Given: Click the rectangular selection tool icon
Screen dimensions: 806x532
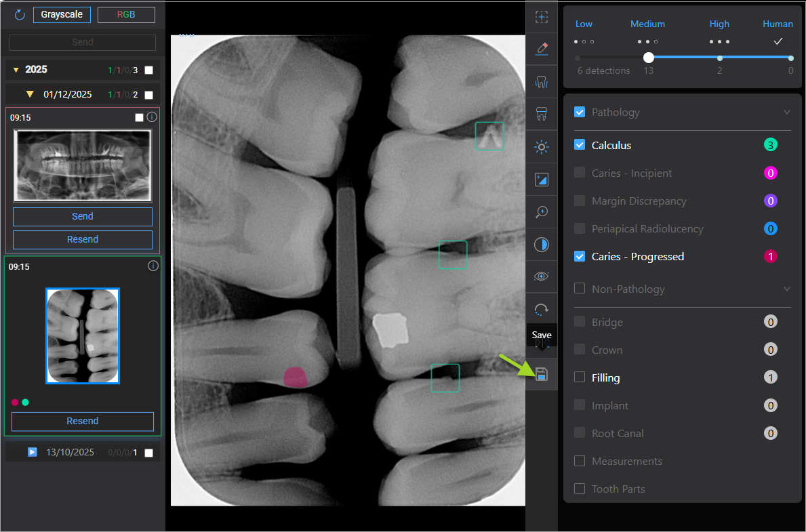Looking at the screenshot, I should point(541,17).
